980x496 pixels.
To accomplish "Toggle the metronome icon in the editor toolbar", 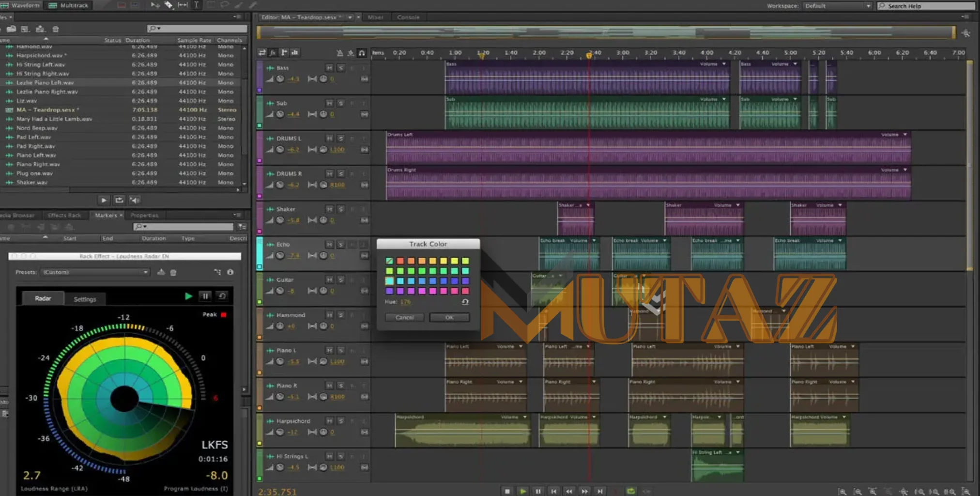I will pos(339,53).
